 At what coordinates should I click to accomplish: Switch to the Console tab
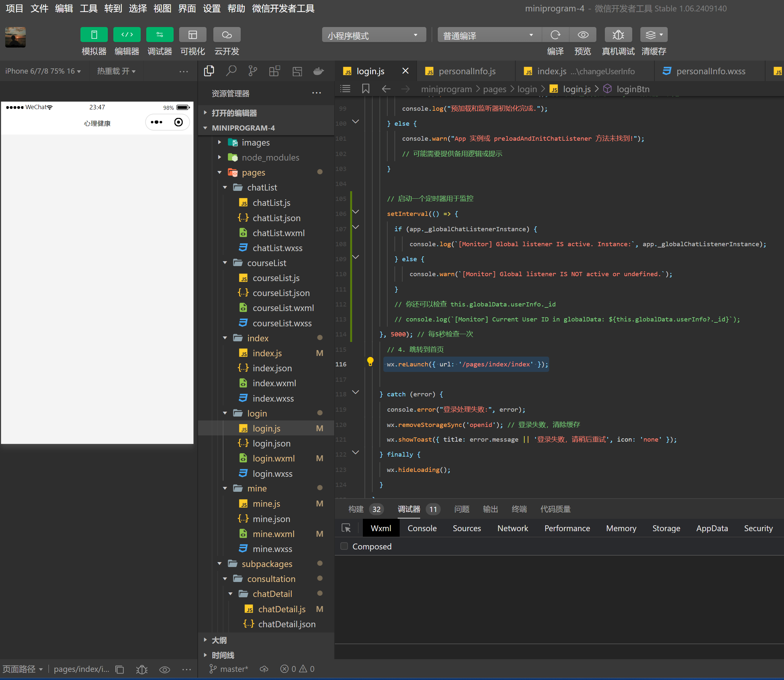pos(421,528)
